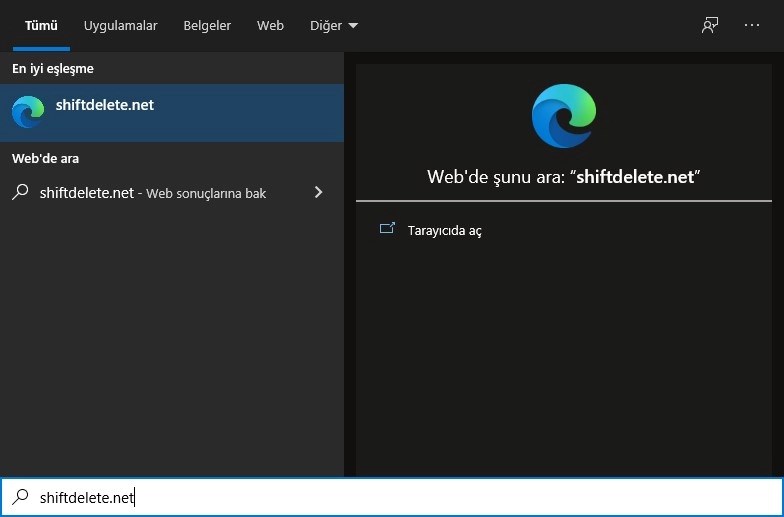Open the best match shiftdelete.net result
Screen dimensions: 784x517
coord(172,112)
